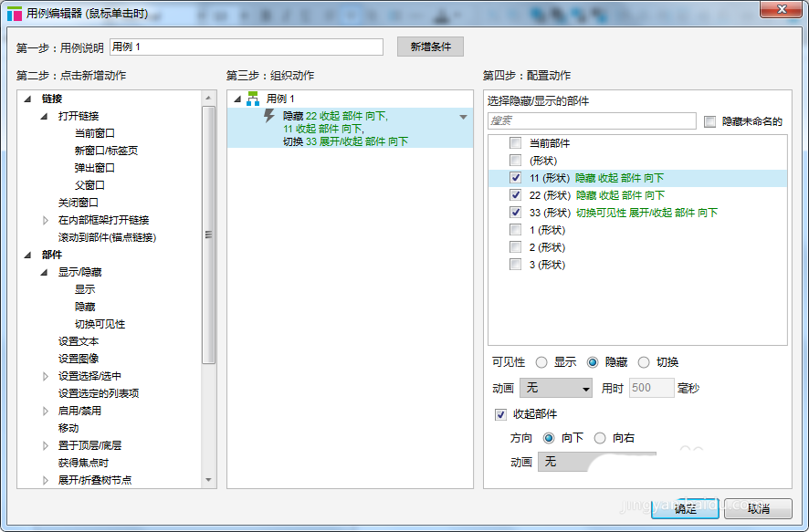This screenshot has width=809, height=532.
Task: Select the 向右 direction radio button
Action: [x=600, y=438]
